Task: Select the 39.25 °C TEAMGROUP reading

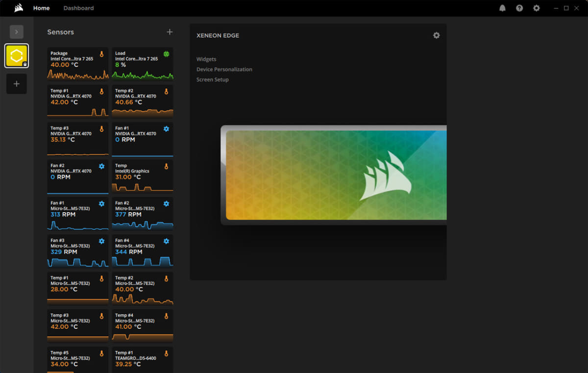Action: [x=128, y=364]
